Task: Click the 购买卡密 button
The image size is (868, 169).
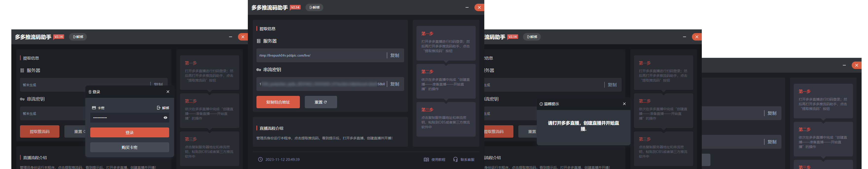Action: point(130,148)
